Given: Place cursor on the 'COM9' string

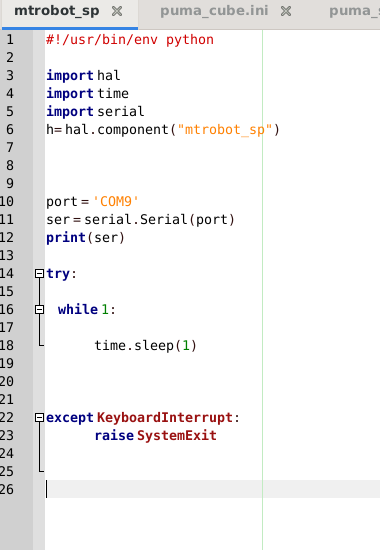Looking at the screenshot, I should coord(116,202).
